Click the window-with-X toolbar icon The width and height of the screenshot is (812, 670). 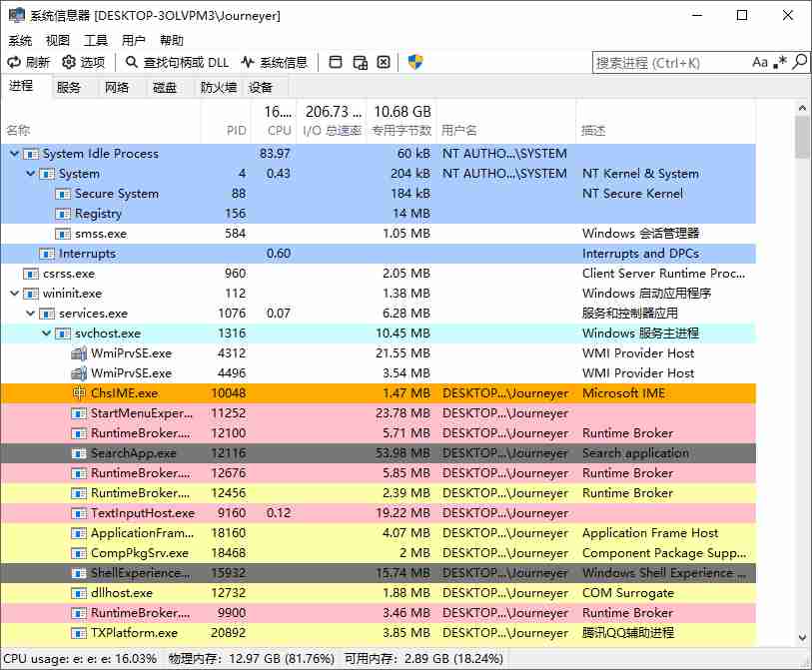coord(384,63)
